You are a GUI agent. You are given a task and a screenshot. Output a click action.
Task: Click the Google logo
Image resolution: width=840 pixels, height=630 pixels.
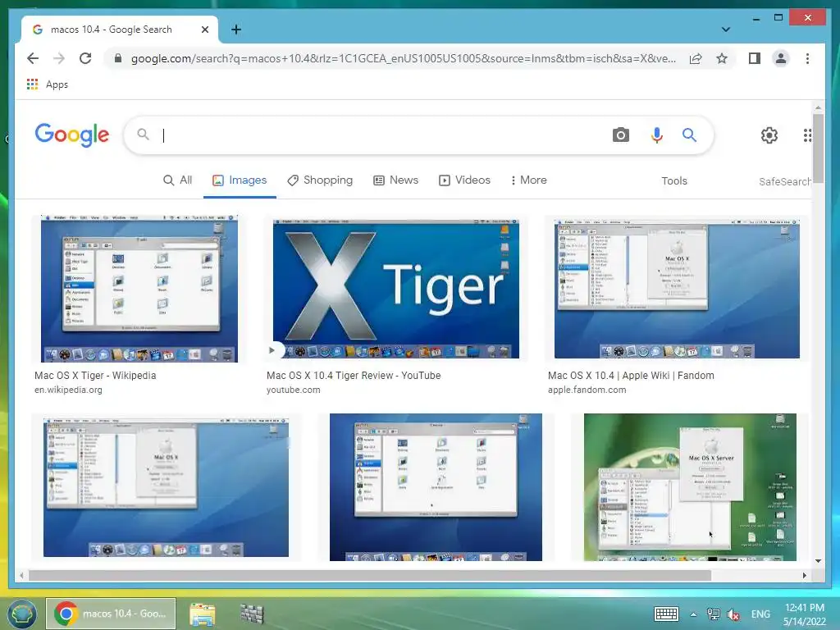point(72,135)
